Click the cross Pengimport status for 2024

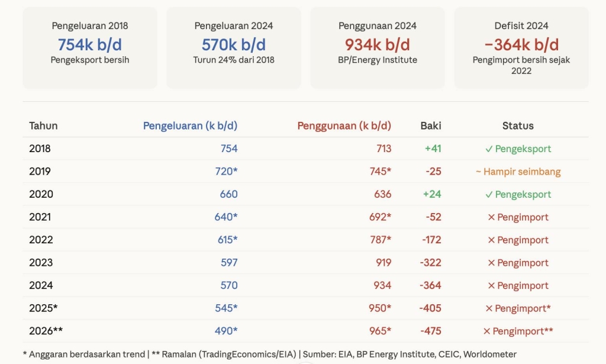(518, 285)
